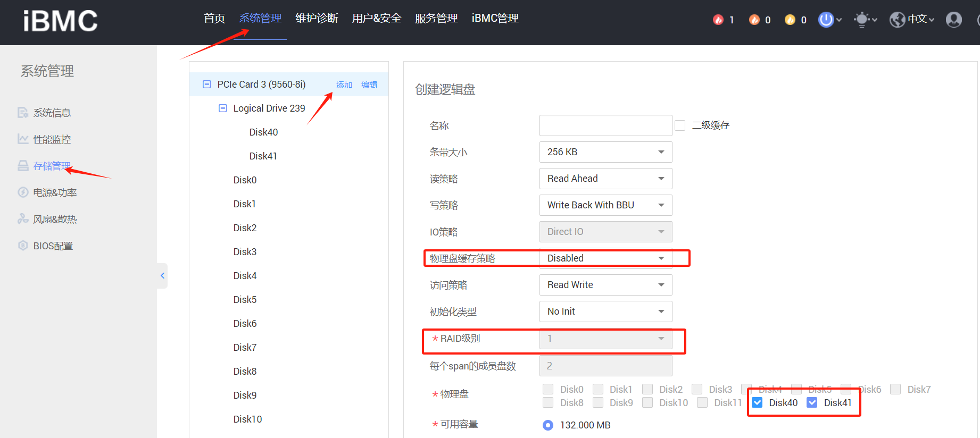Select 系统管理 top tab
Screen dimensions: 980x438
260,19
